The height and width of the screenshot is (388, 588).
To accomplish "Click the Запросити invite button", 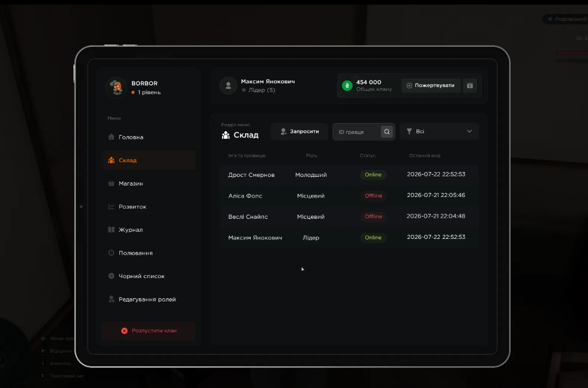I will point(299,132).
